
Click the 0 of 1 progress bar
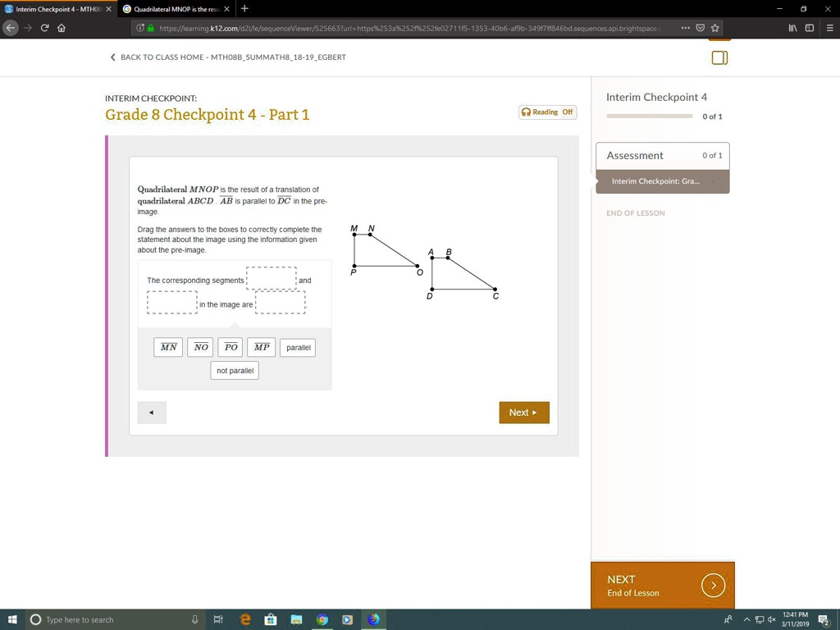pyautogui.click(x=650, y=116)
